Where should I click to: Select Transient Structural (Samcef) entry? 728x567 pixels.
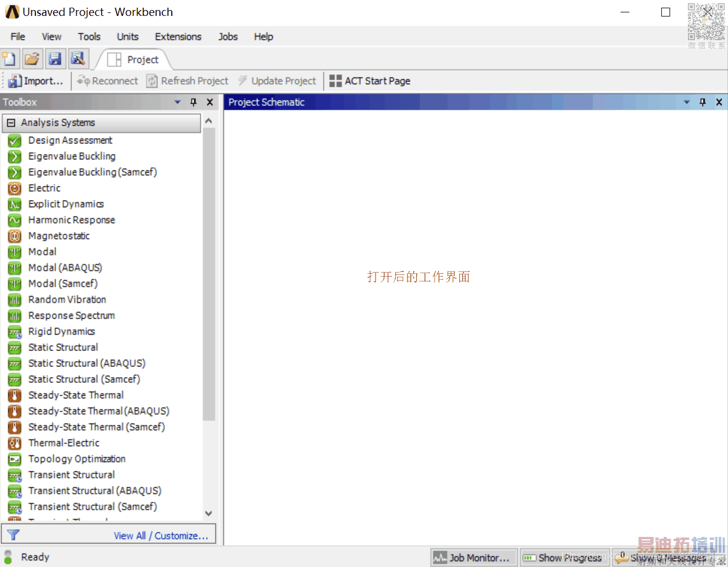click(93, 507)
